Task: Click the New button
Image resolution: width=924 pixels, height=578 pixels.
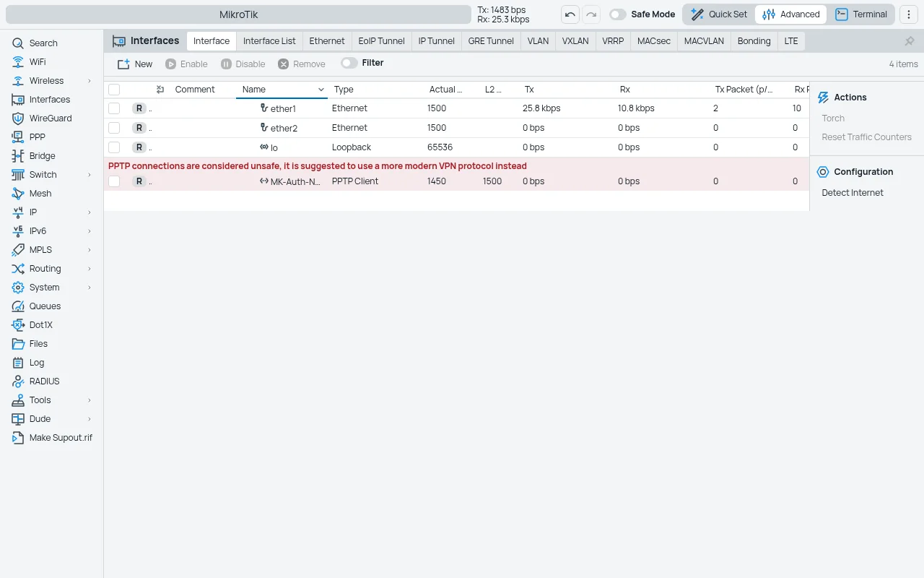Action: (x=135, y=64)
